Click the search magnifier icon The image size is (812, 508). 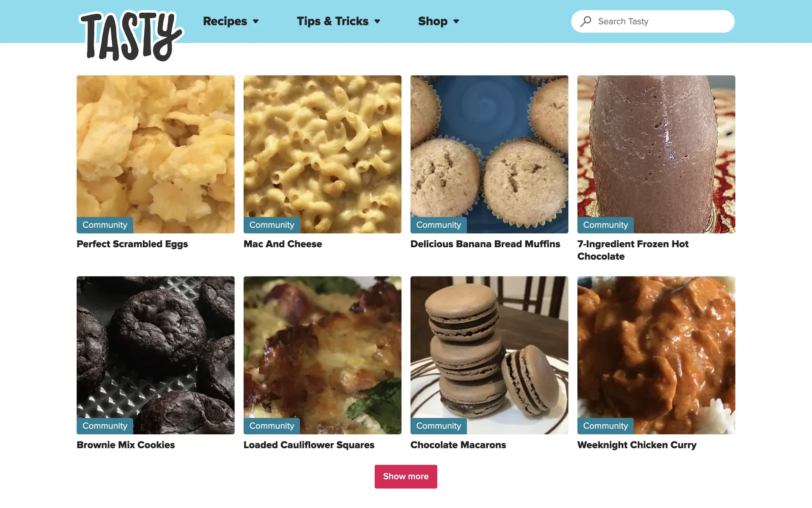586,21
